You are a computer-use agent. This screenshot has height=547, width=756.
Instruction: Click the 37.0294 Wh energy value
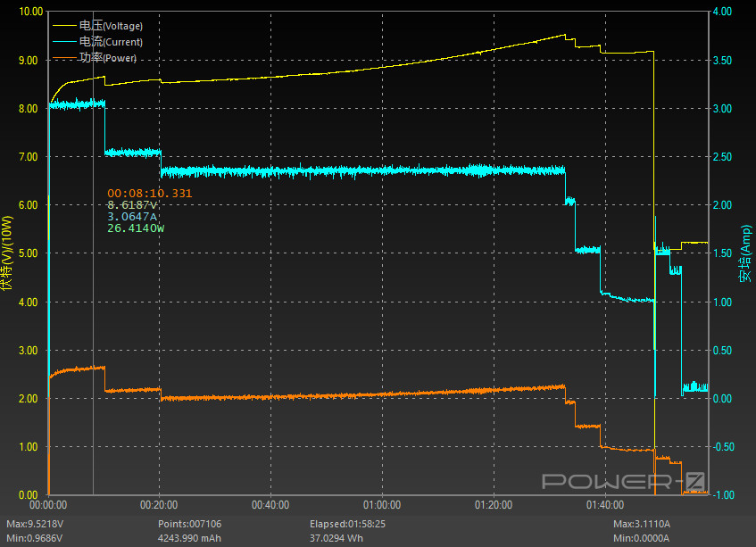coord(336,538)
